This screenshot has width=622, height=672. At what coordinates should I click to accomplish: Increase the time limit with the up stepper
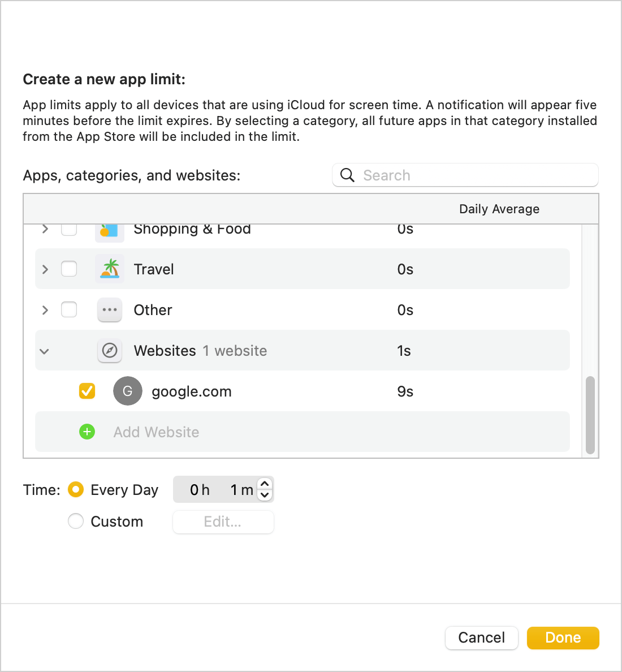[264, 484]
